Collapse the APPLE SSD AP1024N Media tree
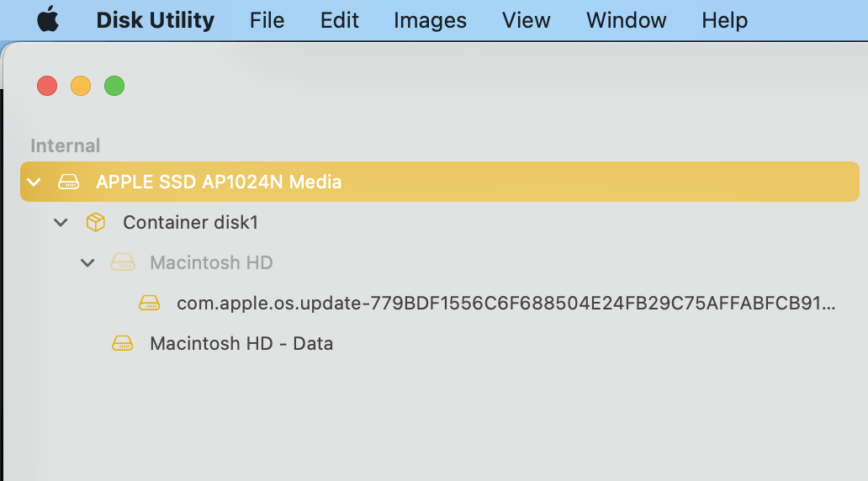 34,182
